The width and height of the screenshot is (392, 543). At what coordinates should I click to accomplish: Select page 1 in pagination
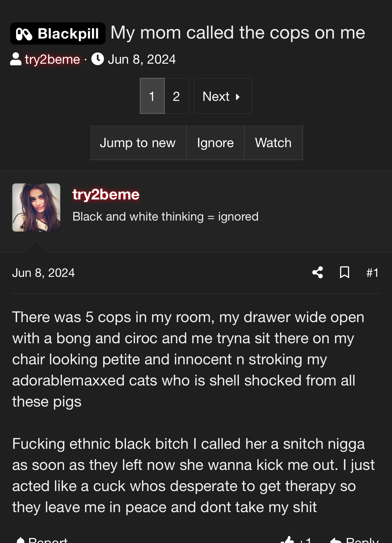point(152,96)
